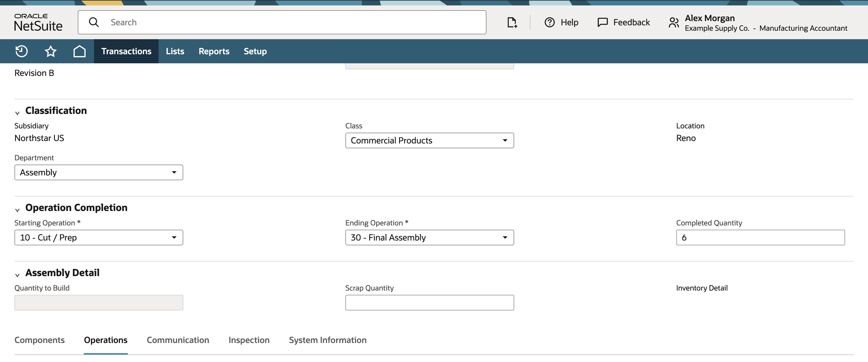Click the user role people icon

point(674,22)
